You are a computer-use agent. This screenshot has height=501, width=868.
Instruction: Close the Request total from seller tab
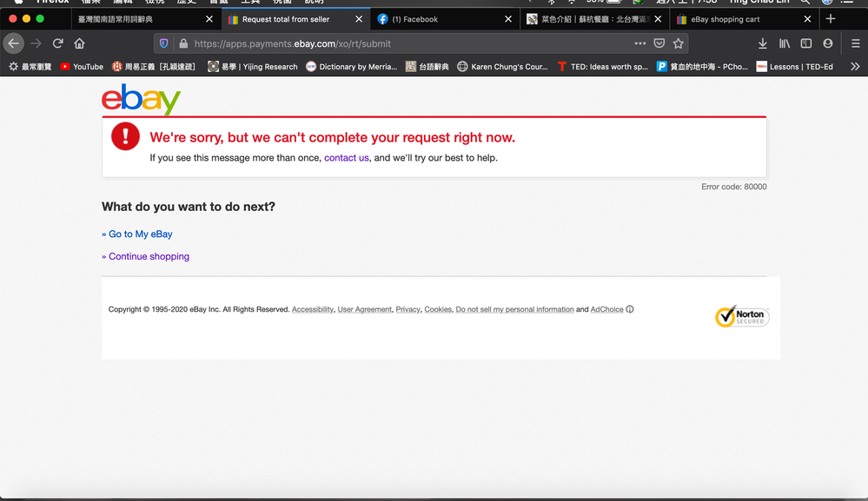(359, 19)
